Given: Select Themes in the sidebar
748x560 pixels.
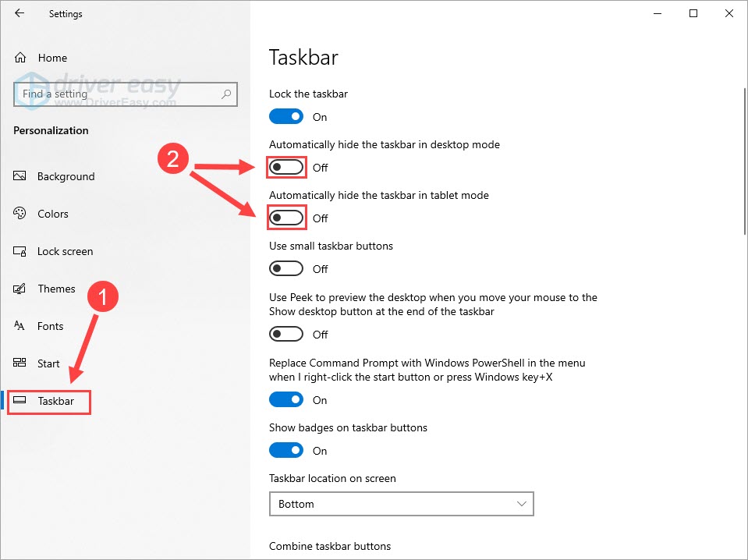Looking at the screenshot, I should [x=56, y=289].
